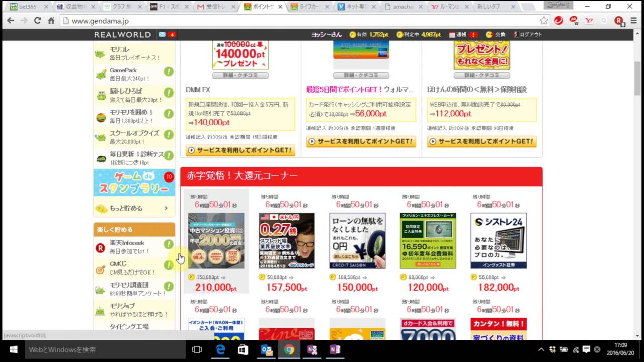
Task: Open the browser home page icon
Action: (51, 21)
